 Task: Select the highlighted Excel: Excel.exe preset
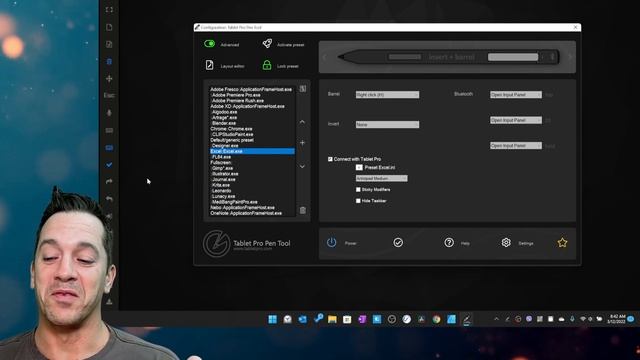[x=251, y=151]
